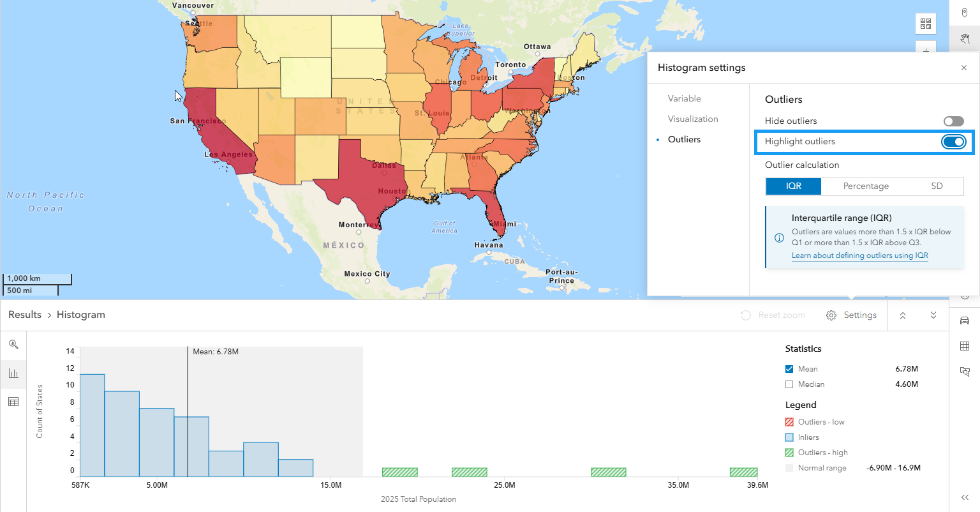Click the info icon in IQR note

coord(779,237)
